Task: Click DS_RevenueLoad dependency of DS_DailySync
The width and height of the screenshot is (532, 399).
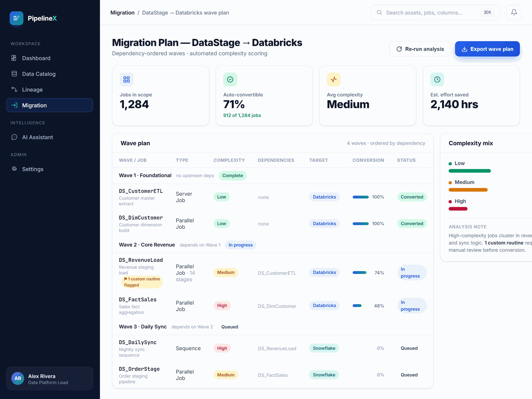Action: coord(277,348)
